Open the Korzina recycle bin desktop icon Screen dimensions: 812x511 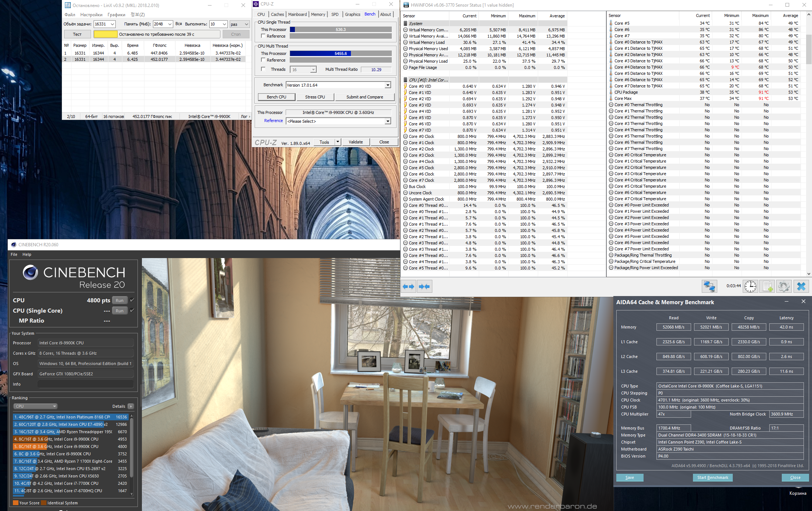[x=798, y=493]
